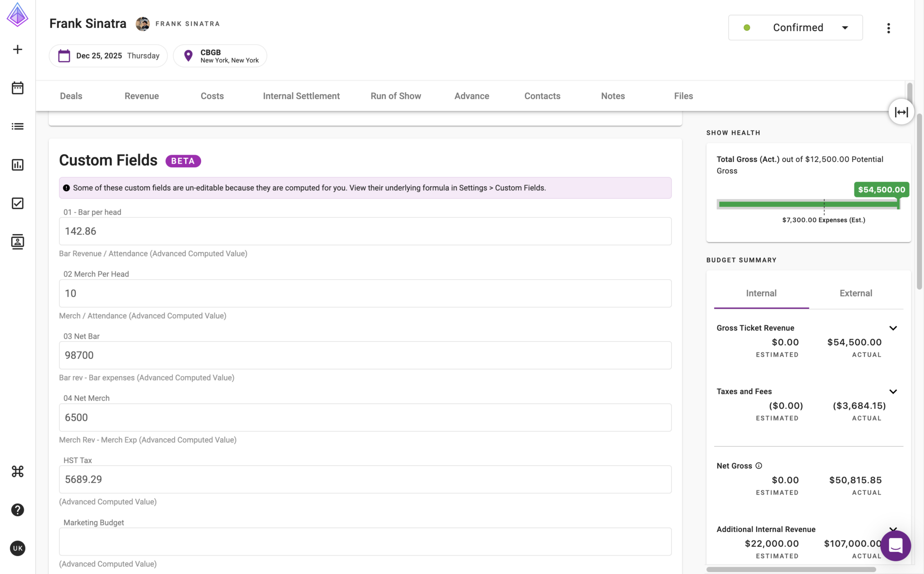
Task: Collapse the Gross Ticket Revenue section
Action: (x=893, y=328)
